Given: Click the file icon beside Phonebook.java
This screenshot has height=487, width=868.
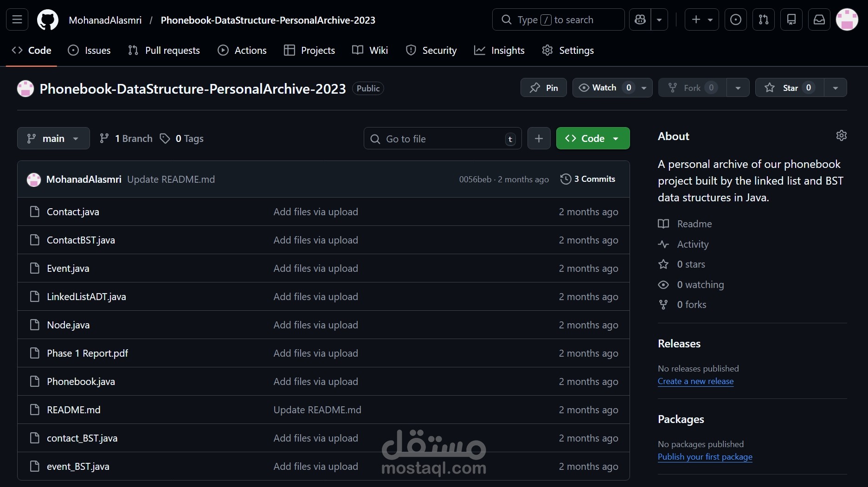Looking at the screenshot, I should coord(34,381).
